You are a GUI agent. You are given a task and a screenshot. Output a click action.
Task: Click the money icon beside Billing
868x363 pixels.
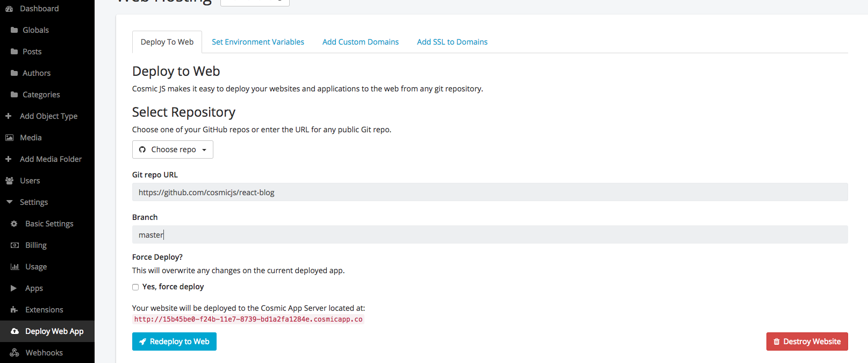click(15, 245)
